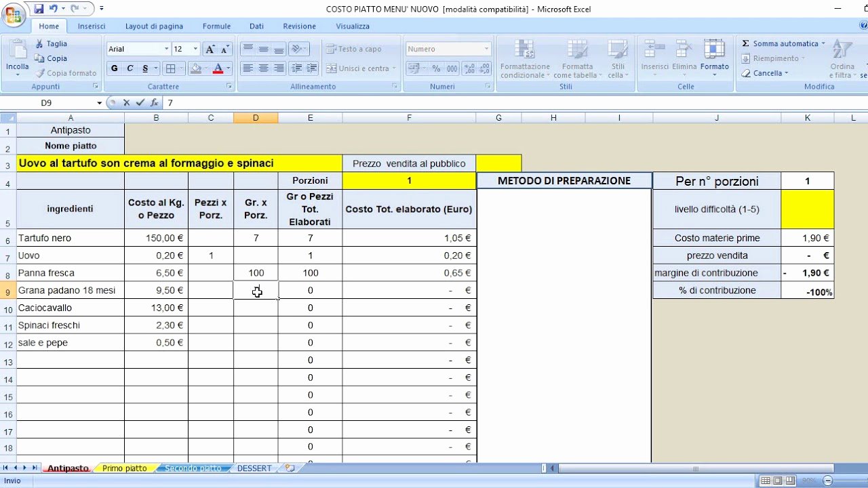Image resolution: width=868 pixels, height=488 pixels.
Task: Open Layout di pagina tab
Action: point(154,26)
